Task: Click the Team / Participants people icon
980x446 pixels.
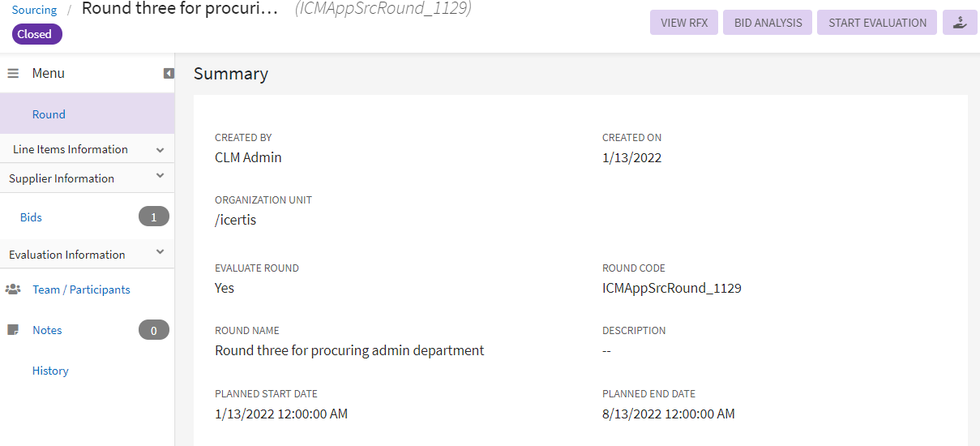Action: (13, 289)
